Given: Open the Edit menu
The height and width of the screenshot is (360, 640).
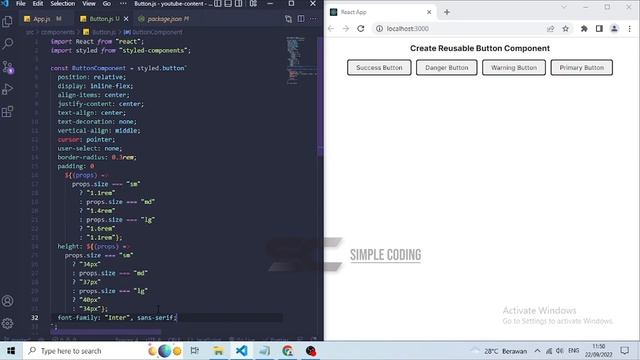Looking at the screenshot, I should coord(38,4).
